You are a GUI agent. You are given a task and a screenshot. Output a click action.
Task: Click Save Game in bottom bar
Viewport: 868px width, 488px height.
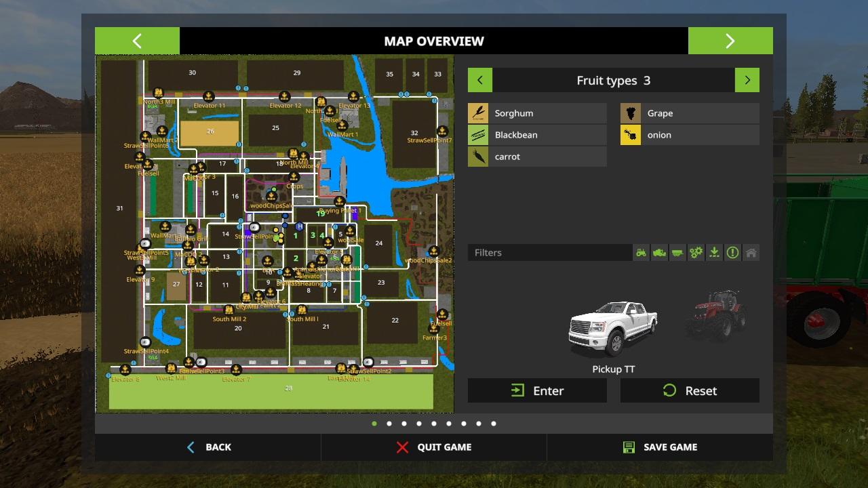pyautogui.click(x=659, y=447)
